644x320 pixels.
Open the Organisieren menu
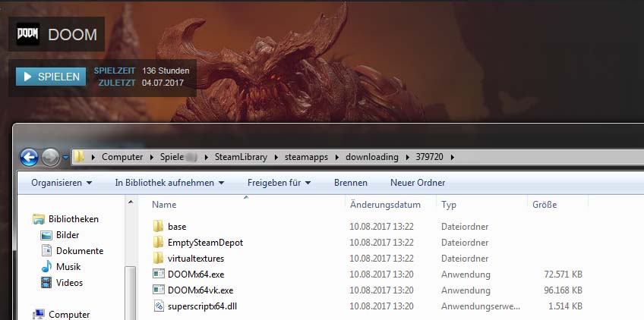tap(62, 183)
